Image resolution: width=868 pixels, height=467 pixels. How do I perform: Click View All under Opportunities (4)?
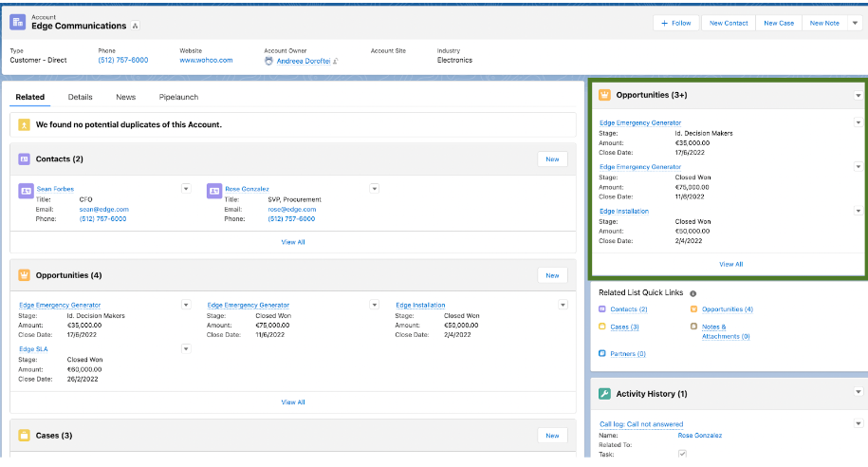(x=293, y=402)
